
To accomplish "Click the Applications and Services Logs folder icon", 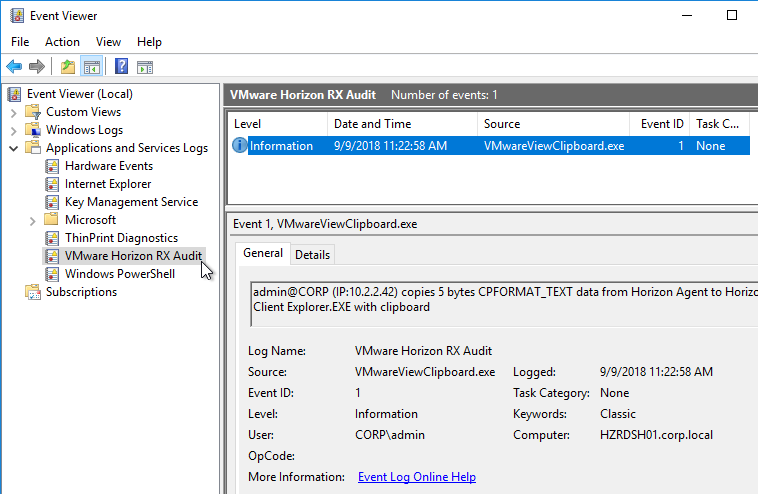I will [33, 147].
